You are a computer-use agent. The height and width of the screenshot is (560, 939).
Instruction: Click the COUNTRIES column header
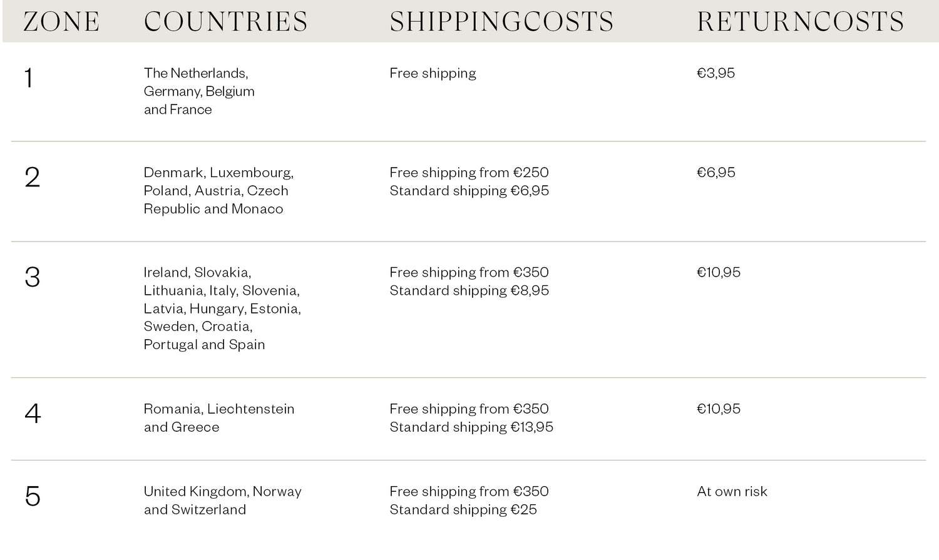(226, 22)
